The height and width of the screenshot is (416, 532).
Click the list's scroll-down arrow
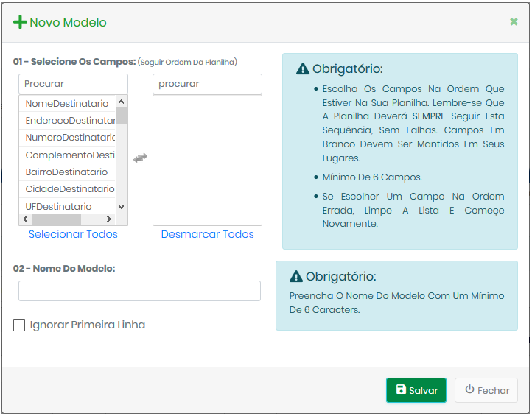click(122, 207)
